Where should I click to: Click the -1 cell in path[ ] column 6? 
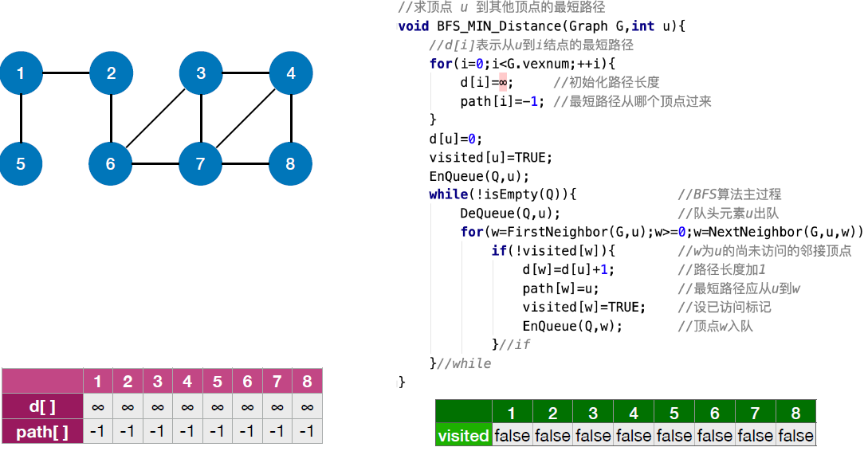pyautogui.click(x=247, y=432)
